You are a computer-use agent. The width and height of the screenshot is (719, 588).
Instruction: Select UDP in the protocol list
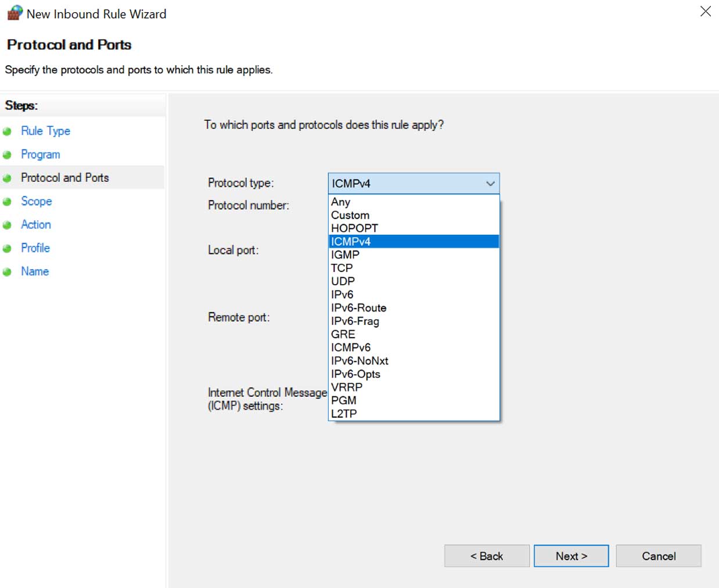(343, 281)
